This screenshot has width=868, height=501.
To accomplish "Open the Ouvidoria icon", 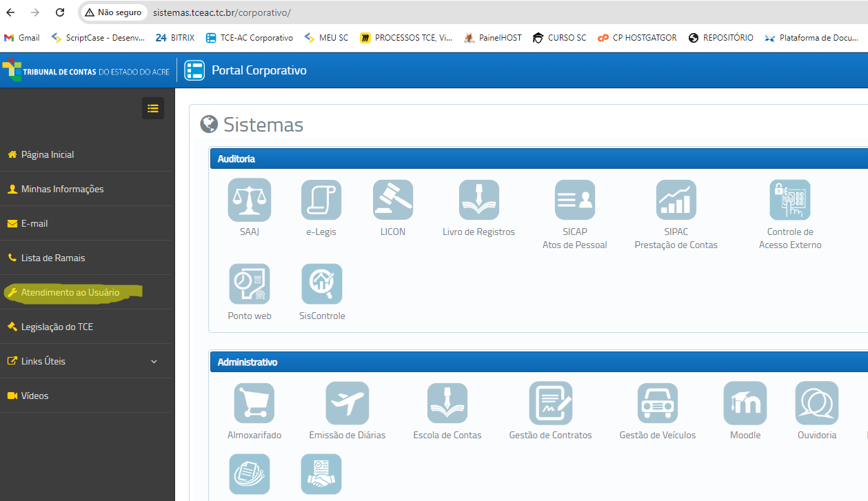I will click(x=817, y=403).
